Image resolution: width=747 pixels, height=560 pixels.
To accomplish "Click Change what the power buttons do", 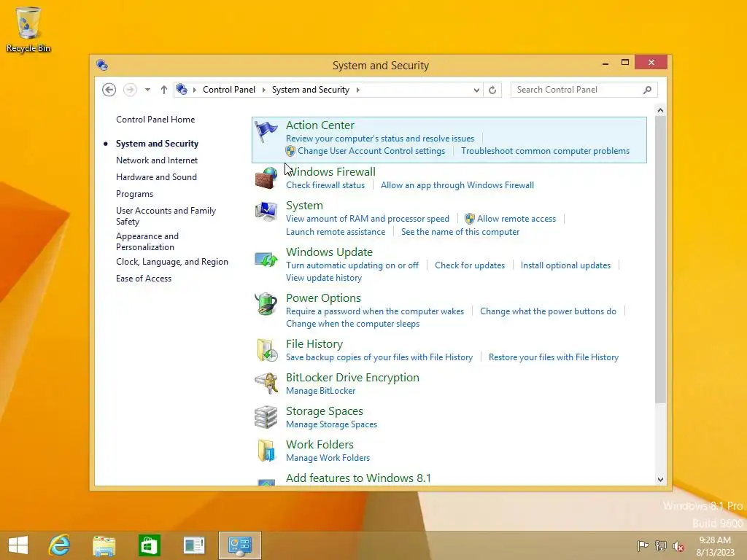I will [548, 311].
